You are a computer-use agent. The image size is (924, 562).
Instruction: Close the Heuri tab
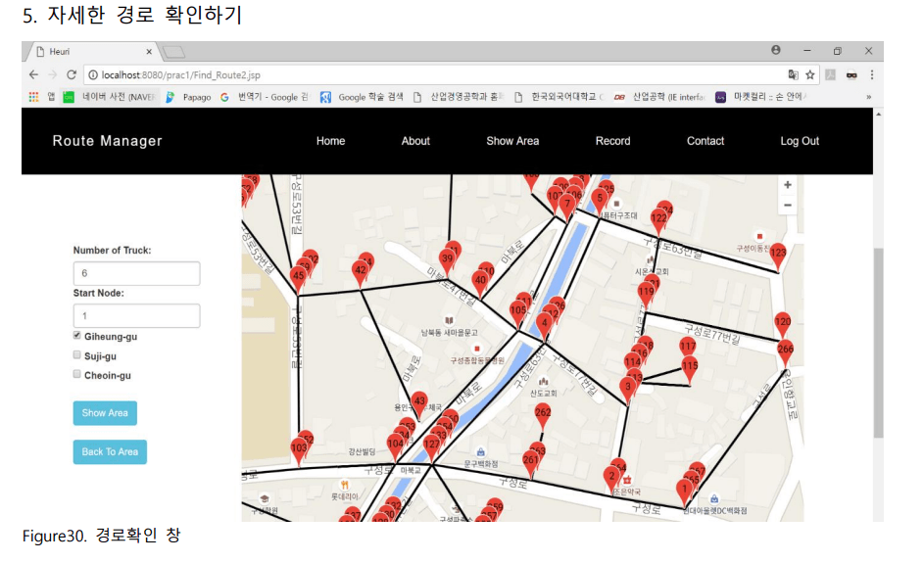click(x=149, y=52)
